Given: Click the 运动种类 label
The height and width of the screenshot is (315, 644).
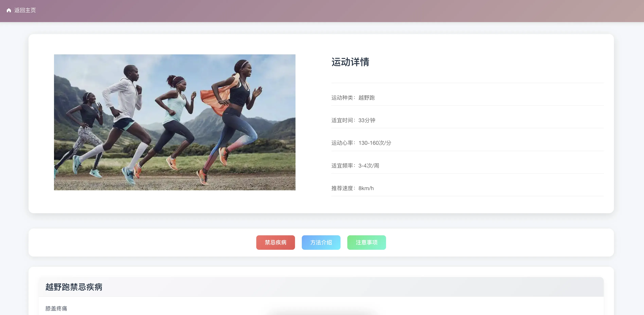Looking at the screenshot, I should click(x=342, y=98).
